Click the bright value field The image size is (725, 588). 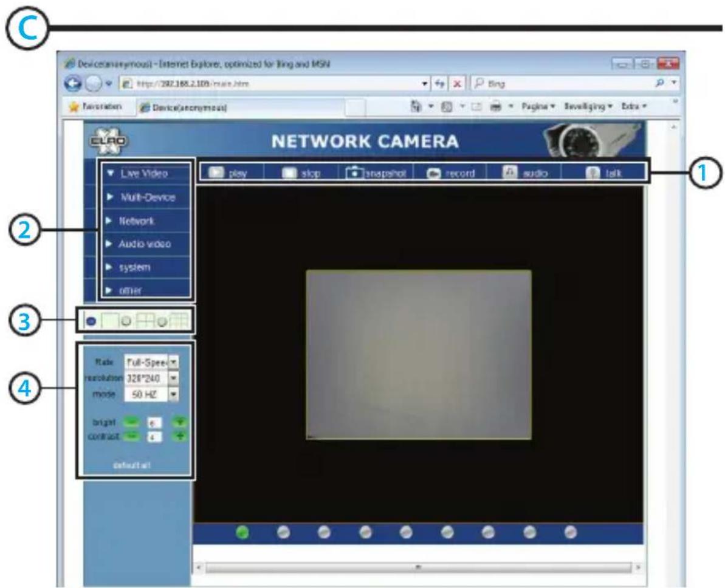coord(154,422)
